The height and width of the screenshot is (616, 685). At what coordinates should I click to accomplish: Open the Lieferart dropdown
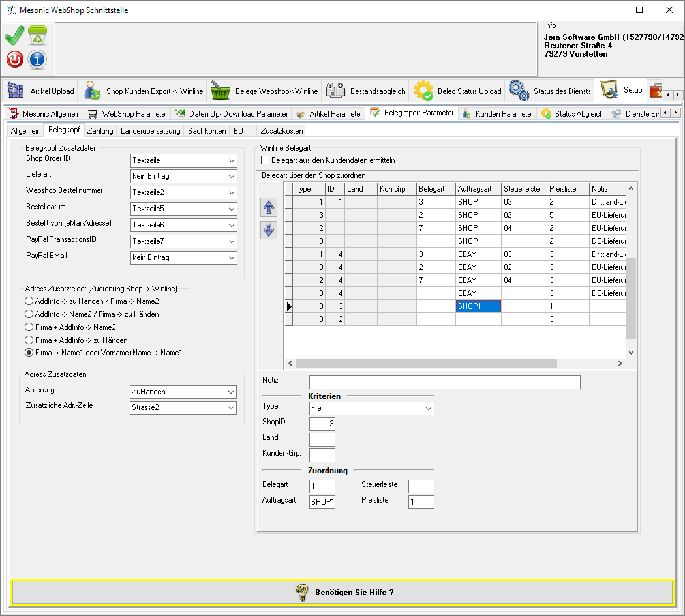pos(232,177)
